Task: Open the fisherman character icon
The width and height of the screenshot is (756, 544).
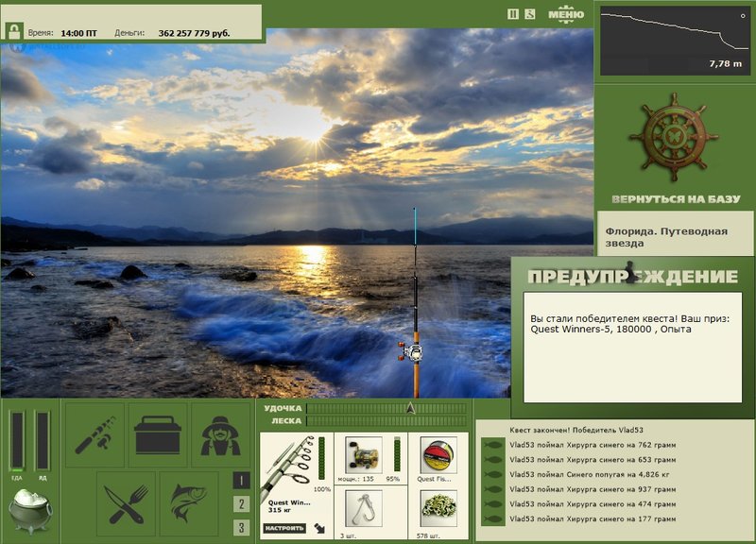Action: pyautogui.click(x=220, y=435)
